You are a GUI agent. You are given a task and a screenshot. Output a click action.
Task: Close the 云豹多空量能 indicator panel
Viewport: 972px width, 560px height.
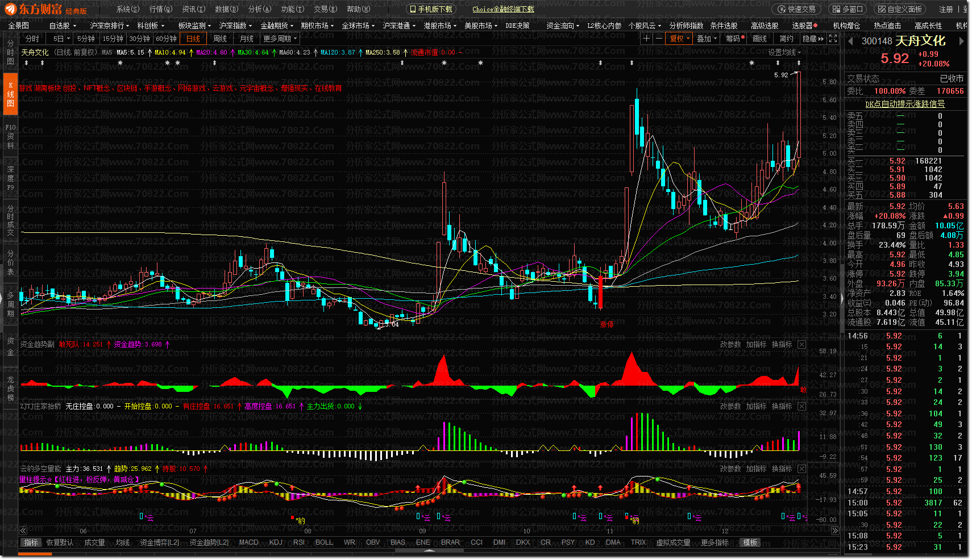click(x=801, y=469)
